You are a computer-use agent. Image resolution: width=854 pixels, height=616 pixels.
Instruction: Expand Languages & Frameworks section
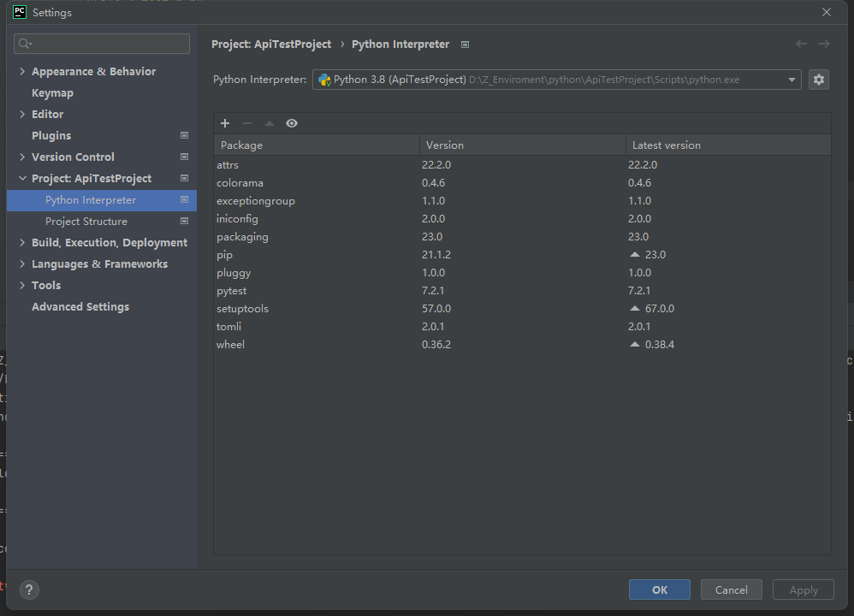[x=22, y=264]
